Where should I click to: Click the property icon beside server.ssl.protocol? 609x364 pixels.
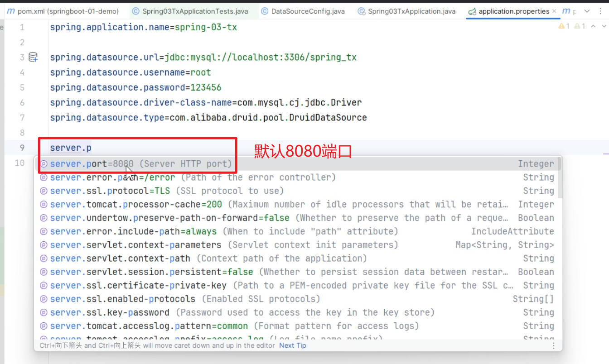tap(44, 191)
